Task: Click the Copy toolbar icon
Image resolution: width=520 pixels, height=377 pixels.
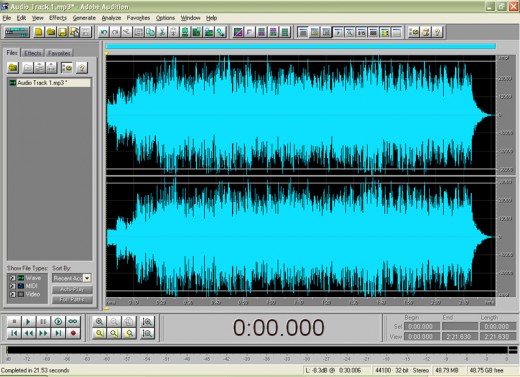Action: point(150,32)
